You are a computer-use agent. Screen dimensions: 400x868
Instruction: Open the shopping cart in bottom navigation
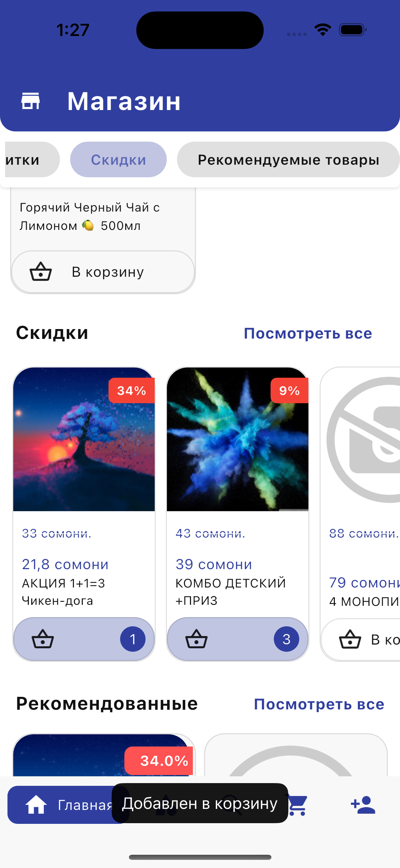point(298,805)
